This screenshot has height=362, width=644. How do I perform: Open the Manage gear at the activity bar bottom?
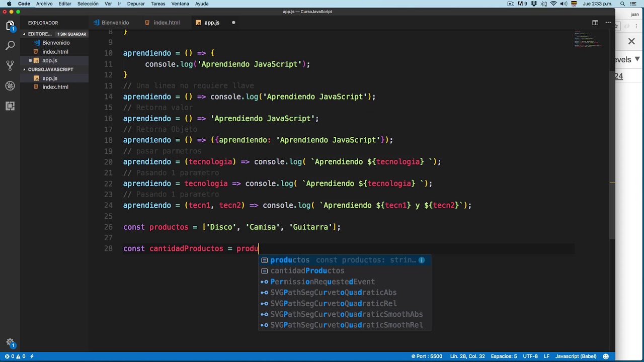[10, 343]
